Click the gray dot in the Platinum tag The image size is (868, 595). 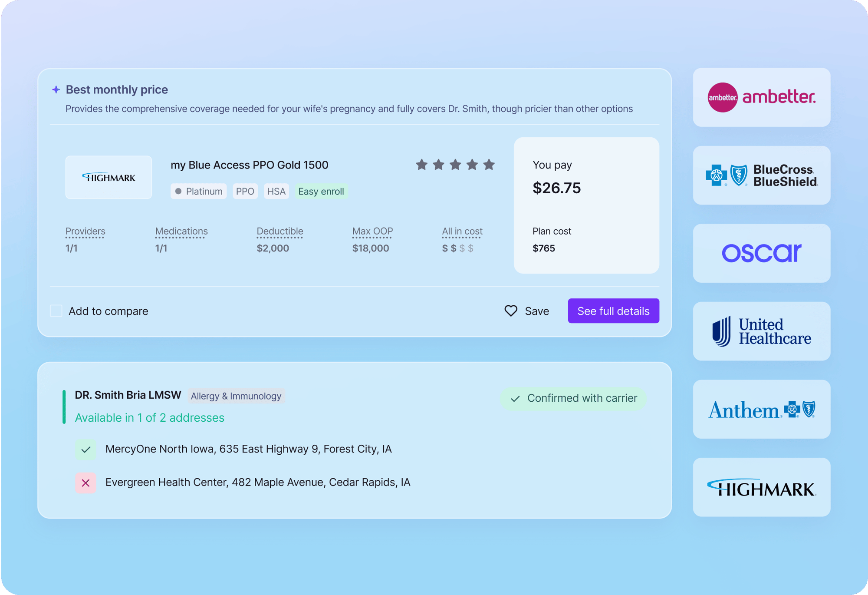click(x=178, y=192)
